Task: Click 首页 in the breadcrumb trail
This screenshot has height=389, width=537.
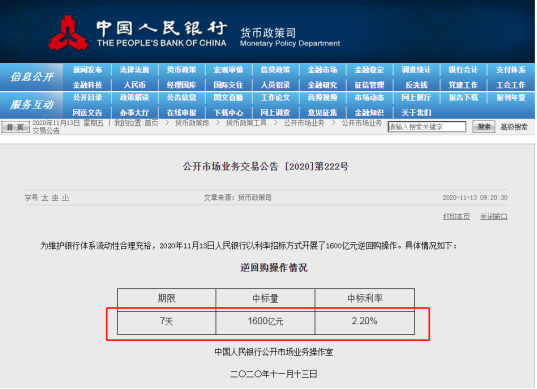Action: coord(151,123)
